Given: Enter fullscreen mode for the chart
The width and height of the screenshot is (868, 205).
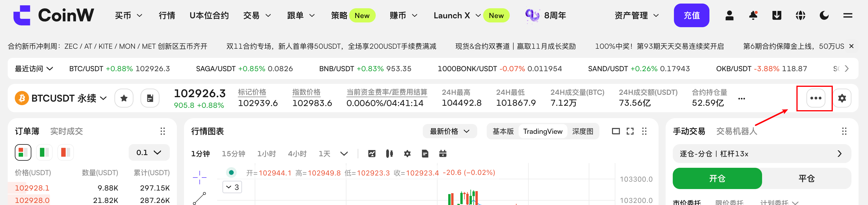Looking at the screenshot, I should click(x=630, y=131).
